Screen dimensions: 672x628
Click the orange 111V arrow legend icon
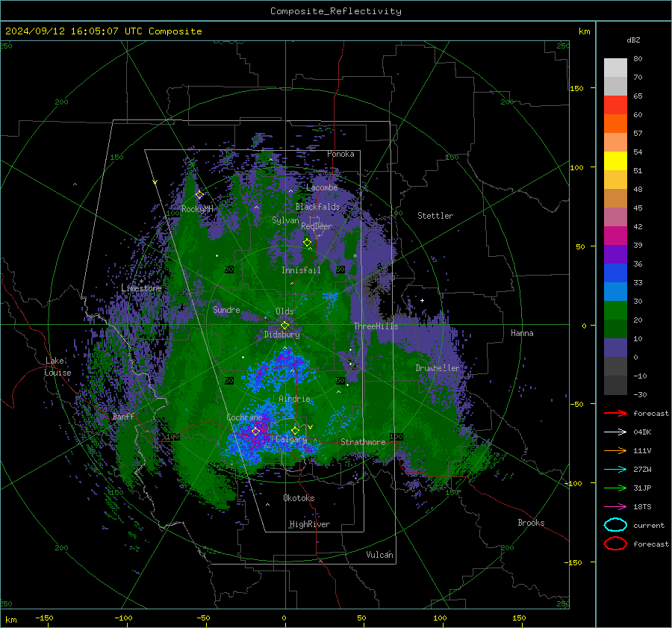coord(615,450)
